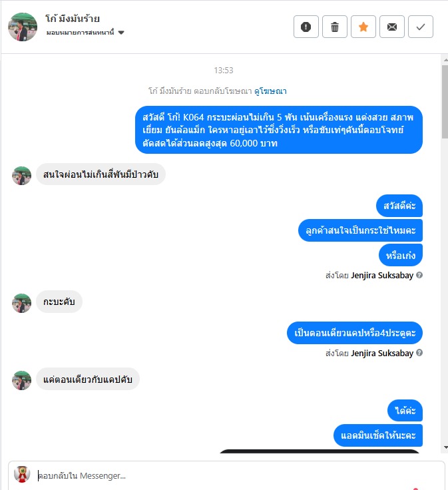448x490 pixels.
Task: Click the แอดมินเช็คให้นะคะ message bubble
Action: tap(378, 435)
